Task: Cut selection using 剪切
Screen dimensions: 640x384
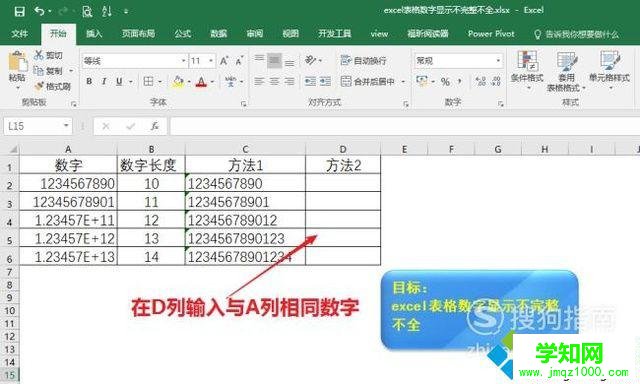Action: [48, 55]
